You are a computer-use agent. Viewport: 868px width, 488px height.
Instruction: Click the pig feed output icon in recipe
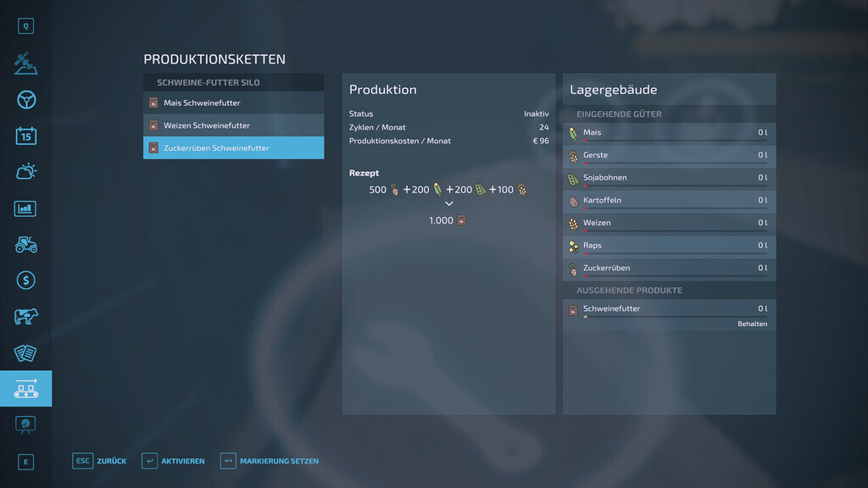(461, 220)
